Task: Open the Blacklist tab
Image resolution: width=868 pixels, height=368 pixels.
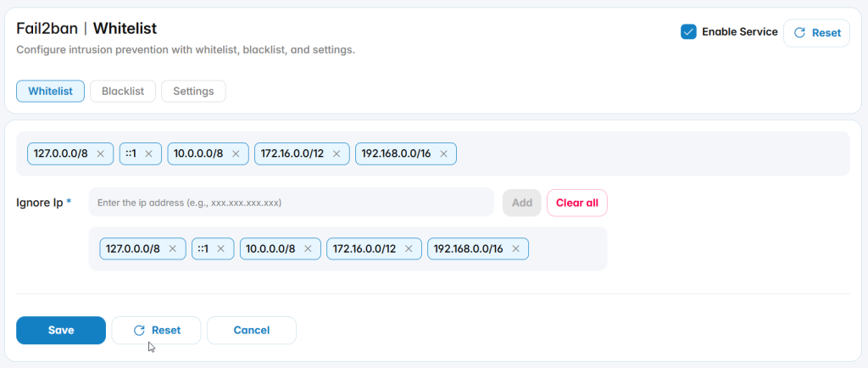Action: [123, 92]
